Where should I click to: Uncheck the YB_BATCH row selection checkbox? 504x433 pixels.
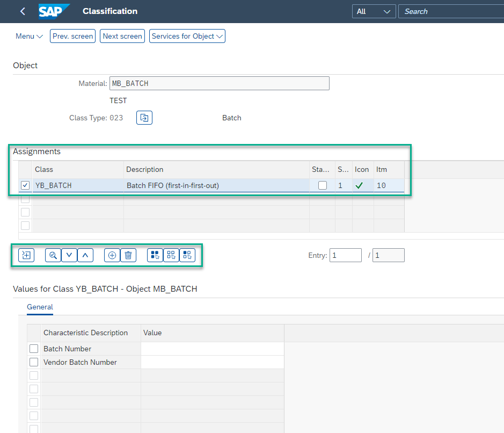tap(25, 186)
